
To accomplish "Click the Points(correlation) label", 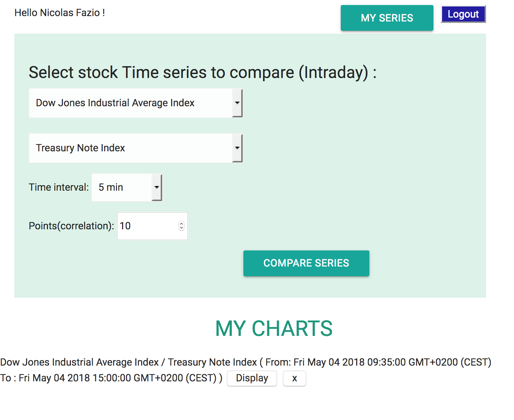I will [71, 226].
